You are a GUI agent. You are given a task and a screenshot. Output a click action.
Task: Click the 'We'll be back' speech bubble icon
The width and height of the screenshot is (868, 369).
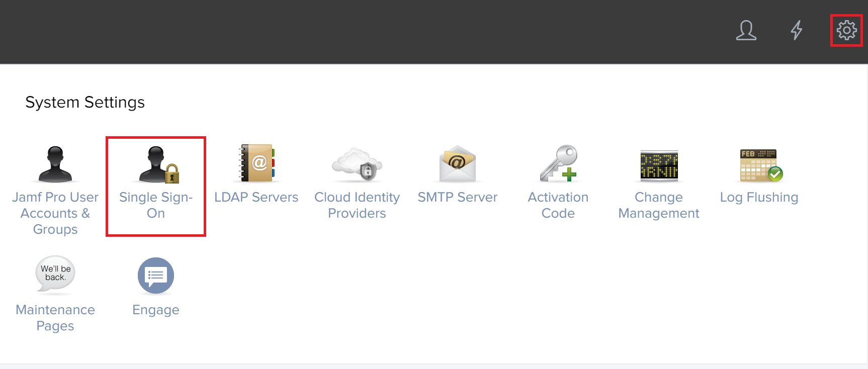click(55, 274)
